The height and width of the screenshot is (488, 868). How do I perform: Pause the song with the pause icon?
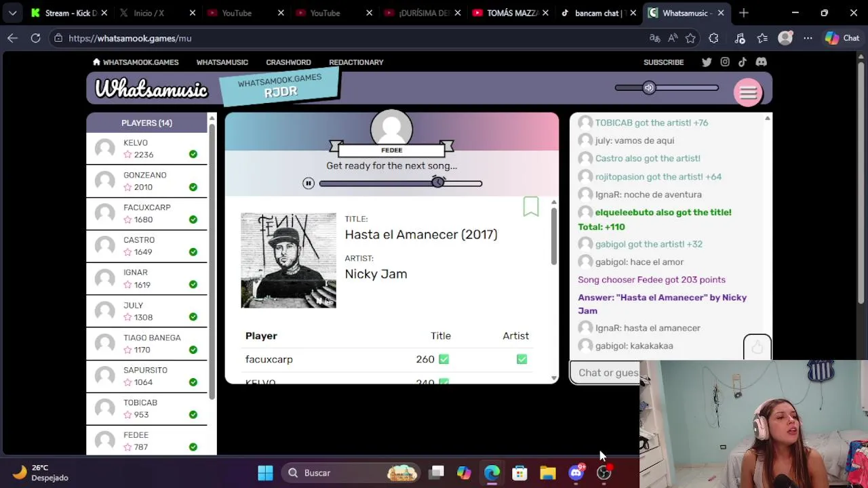(309, 183)
